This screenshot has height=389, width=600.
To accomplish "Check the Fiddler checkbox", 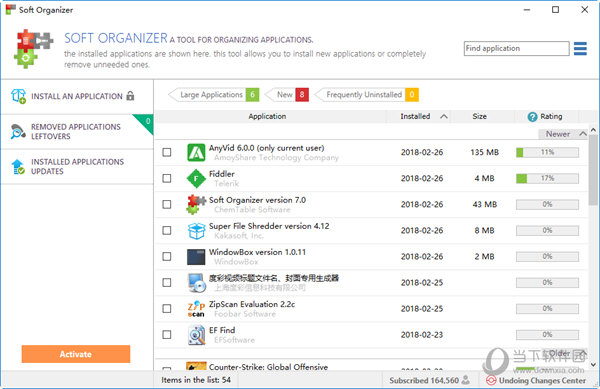I will point(167,178).
